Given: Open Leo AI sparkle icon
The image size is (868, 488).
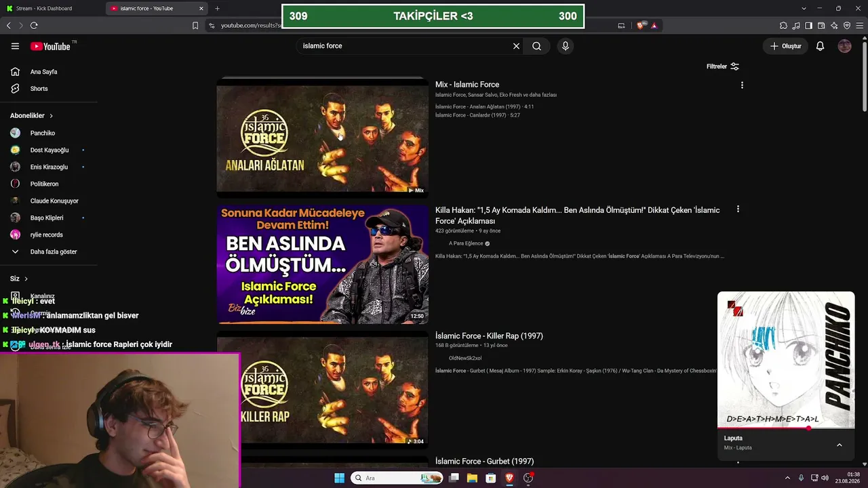Looking at the screenshot, I should point(834,26).
